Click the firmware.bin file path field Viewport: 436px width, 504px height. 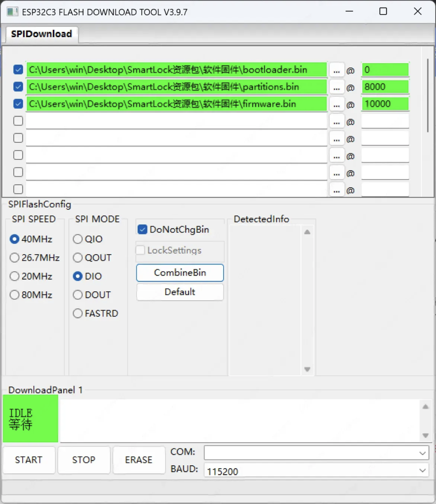[176, 104]
